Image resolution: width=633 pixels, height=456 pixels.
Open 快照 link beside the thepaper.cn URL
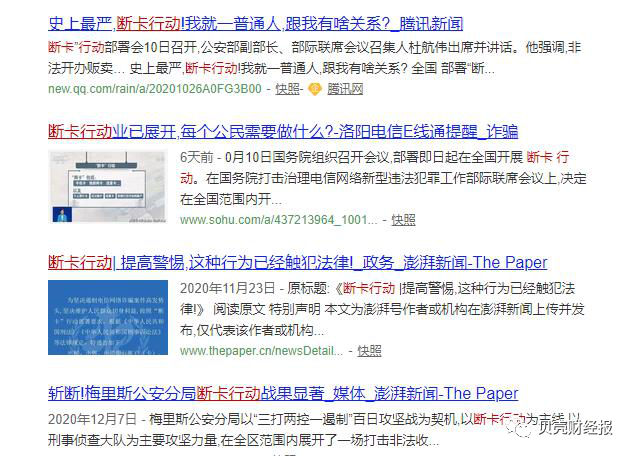[x=369, y=351]
